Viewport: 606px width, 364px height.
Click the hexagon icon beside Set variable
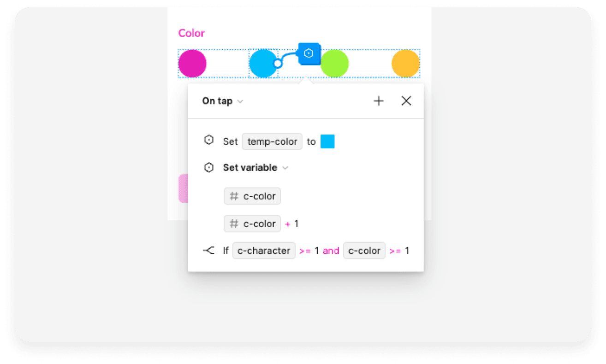209,167
